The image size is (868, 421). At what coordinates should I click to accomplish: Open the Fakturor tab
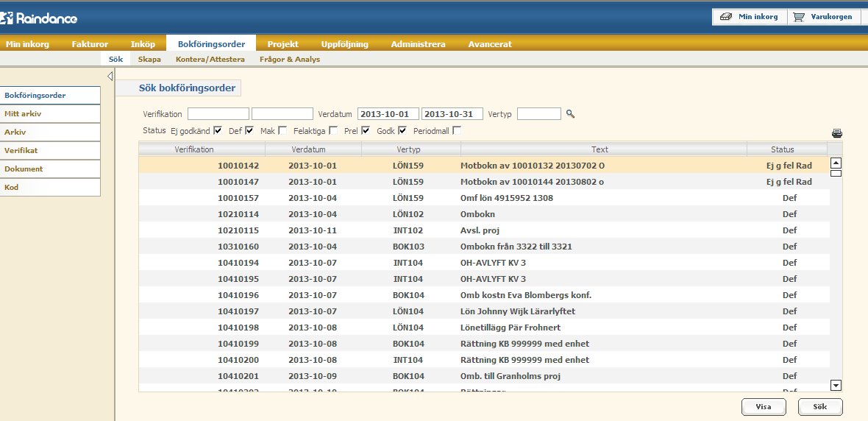tap(90, 43)
